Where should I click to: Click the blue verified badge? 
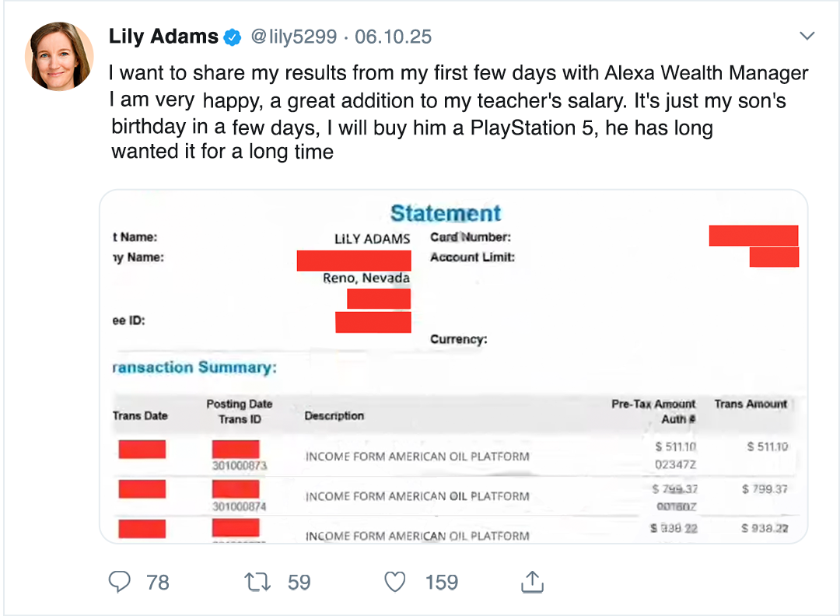233,37
